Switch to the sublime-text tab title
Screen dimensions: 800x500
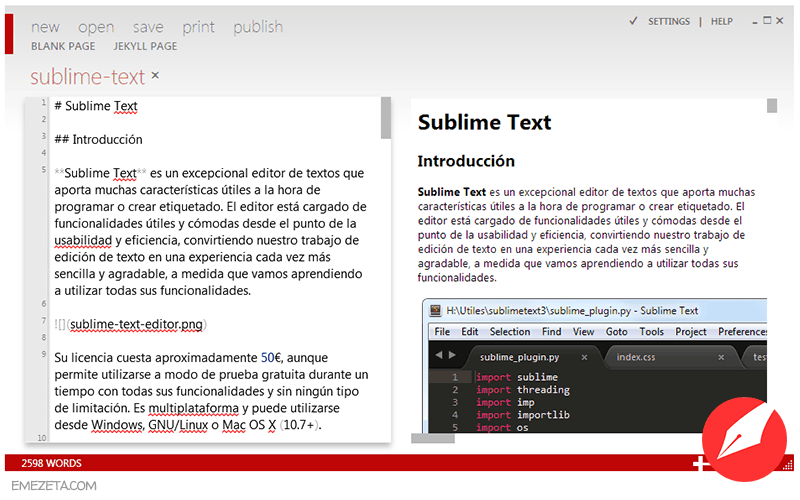tap(88, 77)
